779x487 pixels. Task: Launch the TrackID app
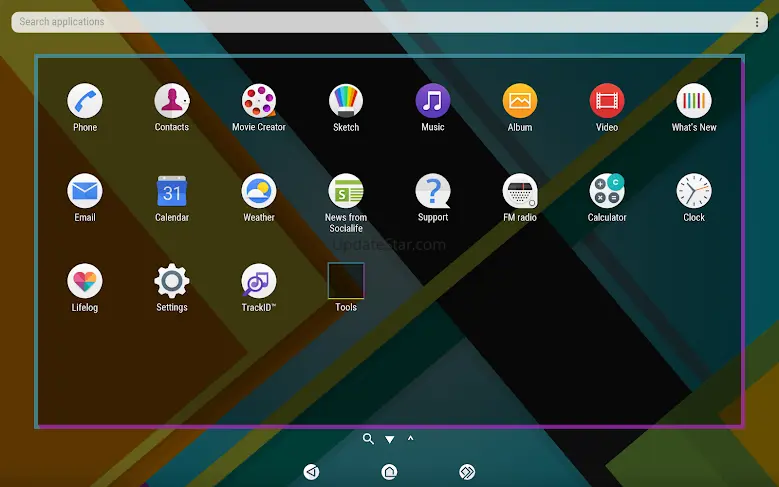pyautogui.click(x=259, y=281)
